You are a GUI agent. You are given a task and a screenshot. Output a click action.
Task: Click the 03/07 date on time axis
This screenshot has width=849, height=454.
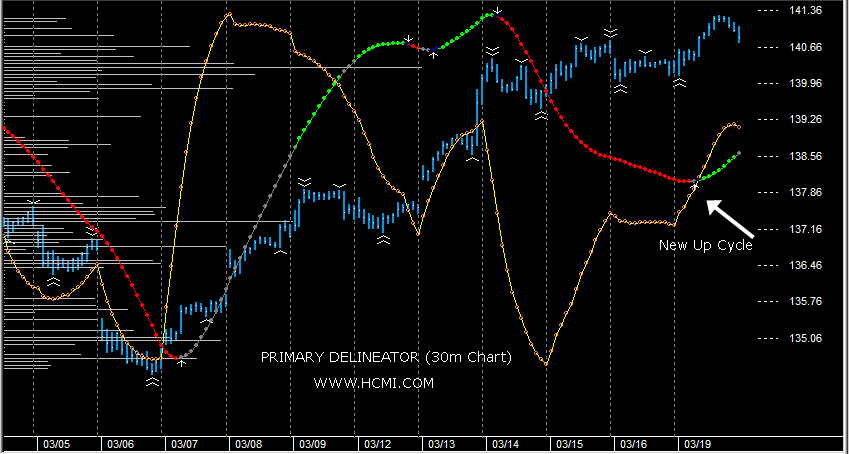(184, 443)
